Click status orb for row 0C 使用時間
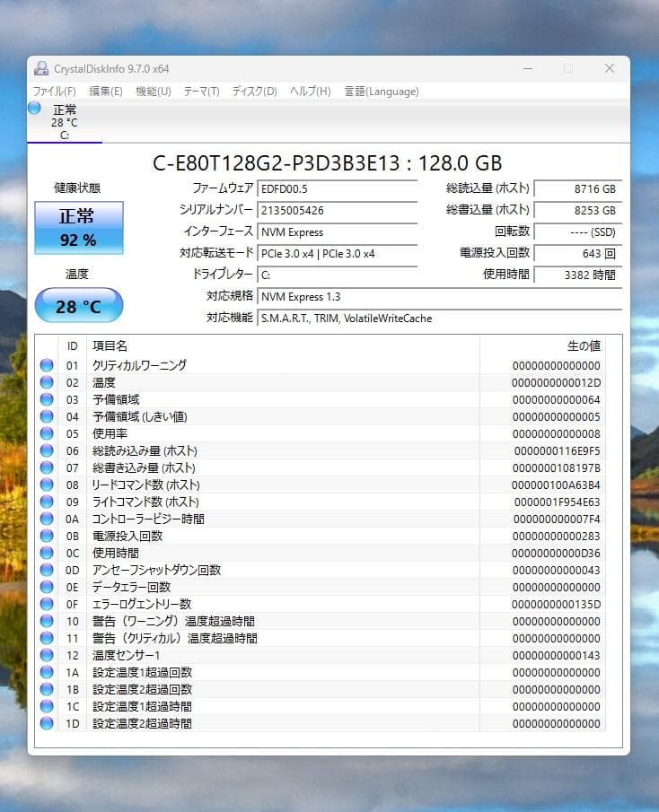Viewport: 659px width, 812px height. 47,553
